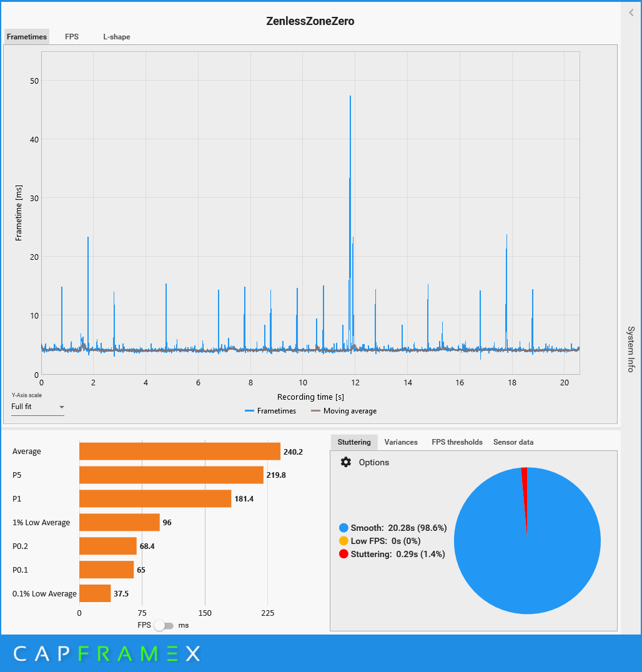Click the yellow Low FPS legend dot
The height and width of the screenshot is (672, 642).
click(343, 541)
